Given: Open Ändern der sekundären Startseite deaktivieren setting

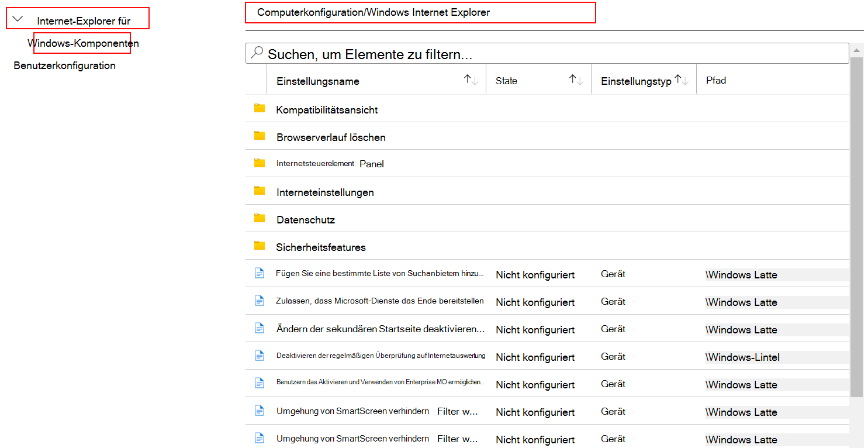Looking at the screenshot, I should pyautogui.click(x=381, y=329).
